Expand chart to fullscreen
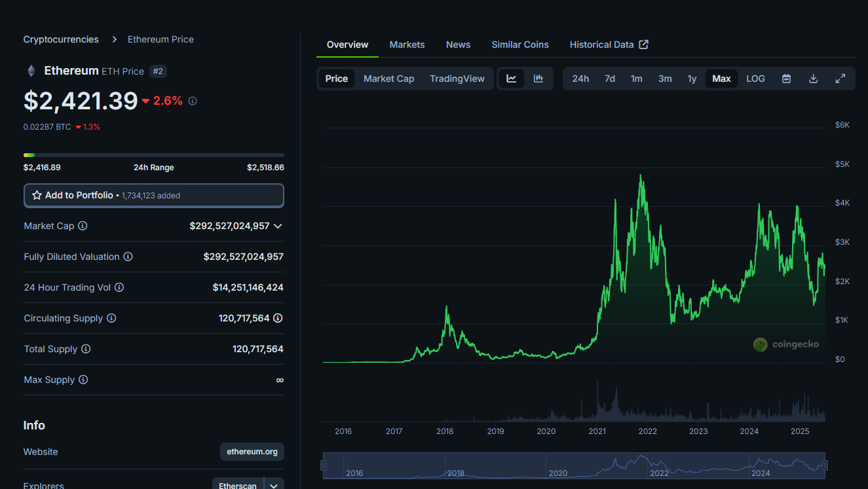Screen dimensions: 868x489 coord(840,79)
